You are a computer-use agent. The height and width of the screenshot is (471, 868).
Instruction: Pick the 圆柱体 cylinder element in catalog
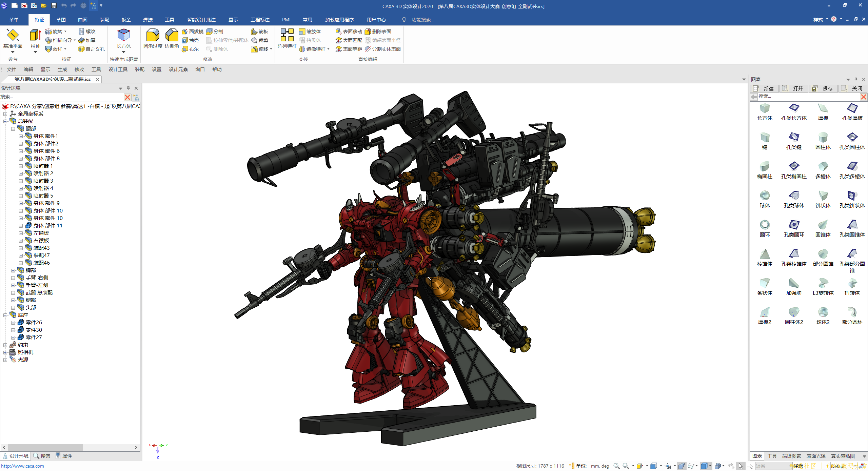point(823,141)
